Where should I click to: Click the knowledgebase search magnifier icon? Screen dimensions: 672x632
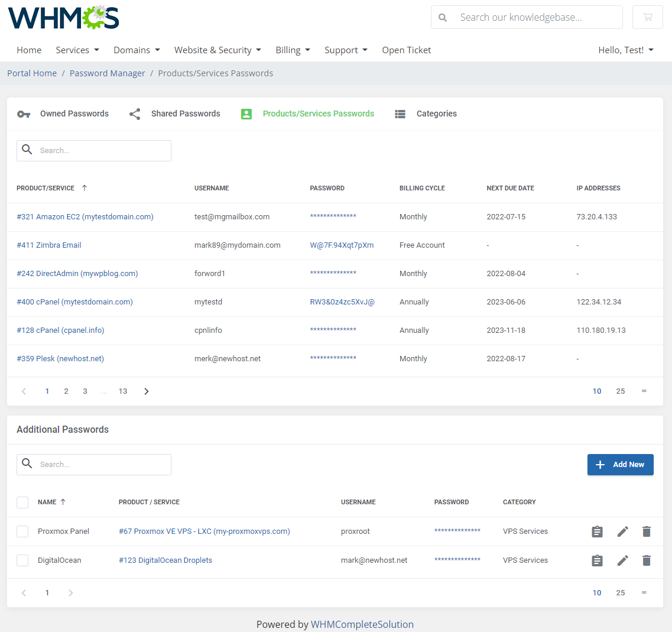(443, 18)
